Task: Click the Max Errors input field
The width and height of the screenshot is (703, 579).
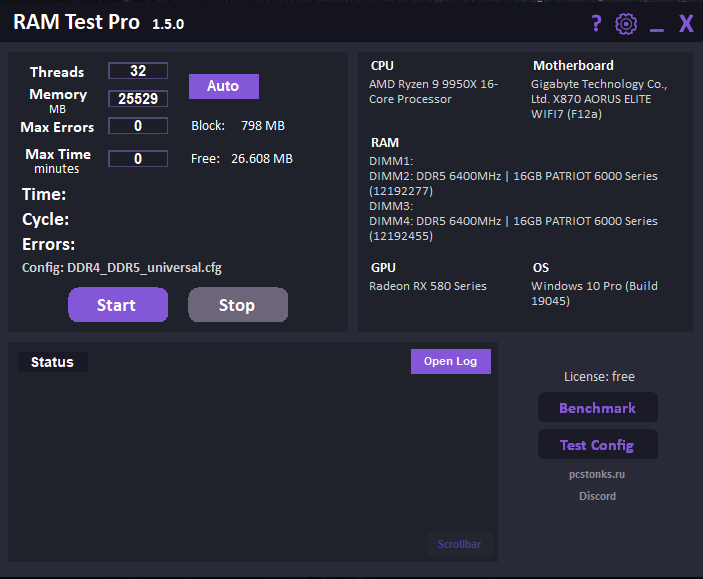Action: (x=138, y=126)
